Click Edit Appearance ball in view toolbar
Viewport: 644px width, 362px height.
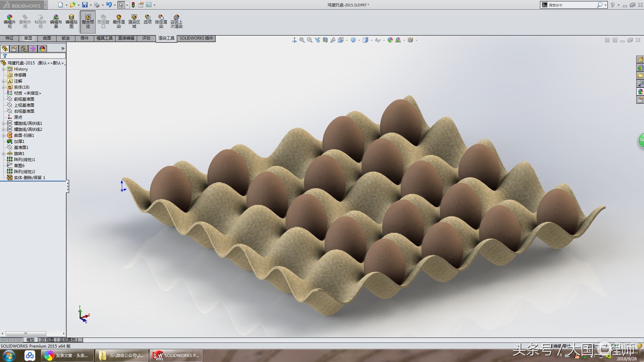click(390, 40)
